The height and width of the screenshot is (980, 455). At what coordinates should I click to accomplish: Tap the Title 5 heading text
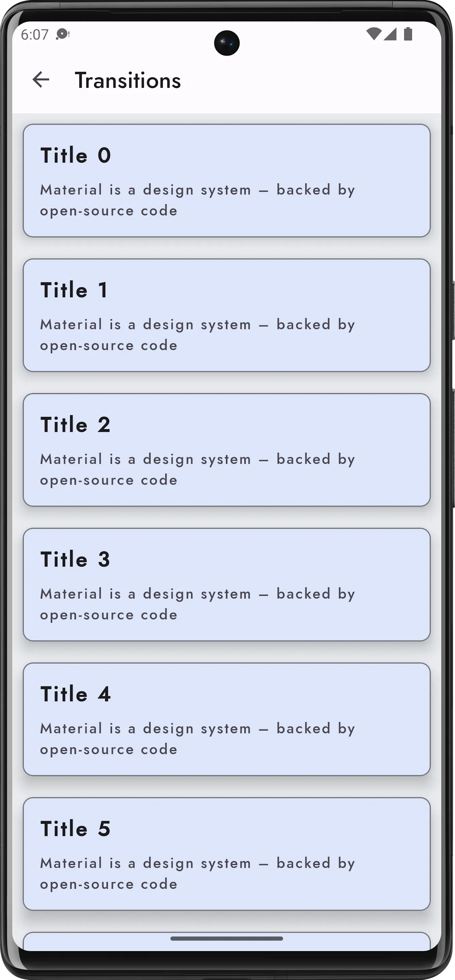(x=75, y=829)
